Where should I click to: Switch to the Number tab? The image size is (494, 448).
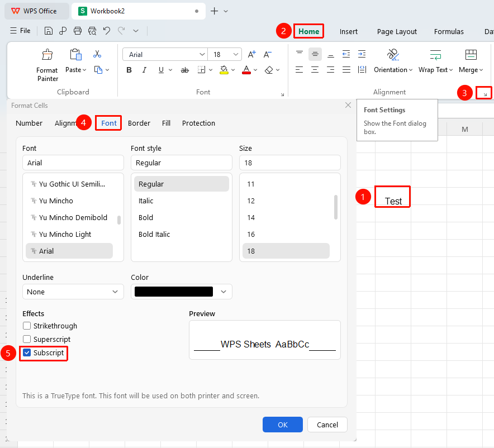click(29, 123)
